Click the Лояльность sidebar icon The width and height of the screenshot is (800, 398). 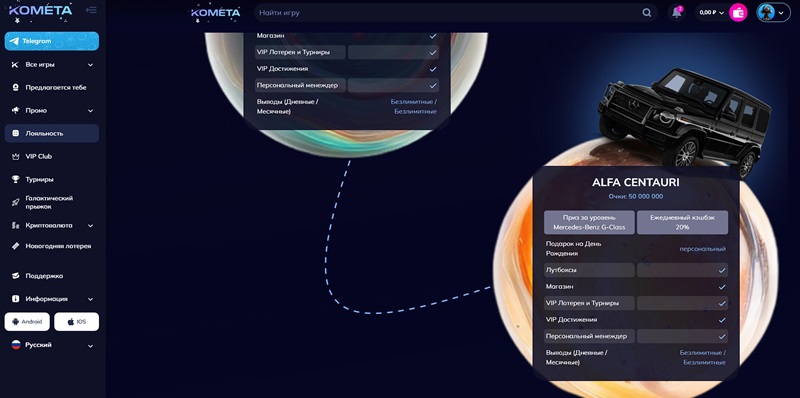pyautogui.click(x=15, y=133)
